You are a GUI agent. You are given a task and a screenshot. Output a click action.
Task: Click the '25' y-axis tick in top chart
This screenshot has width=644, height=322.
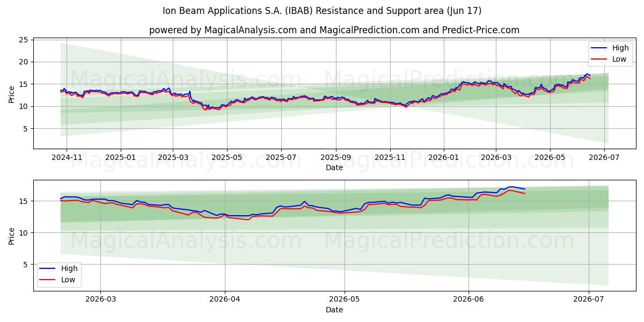tap(24, 40)
